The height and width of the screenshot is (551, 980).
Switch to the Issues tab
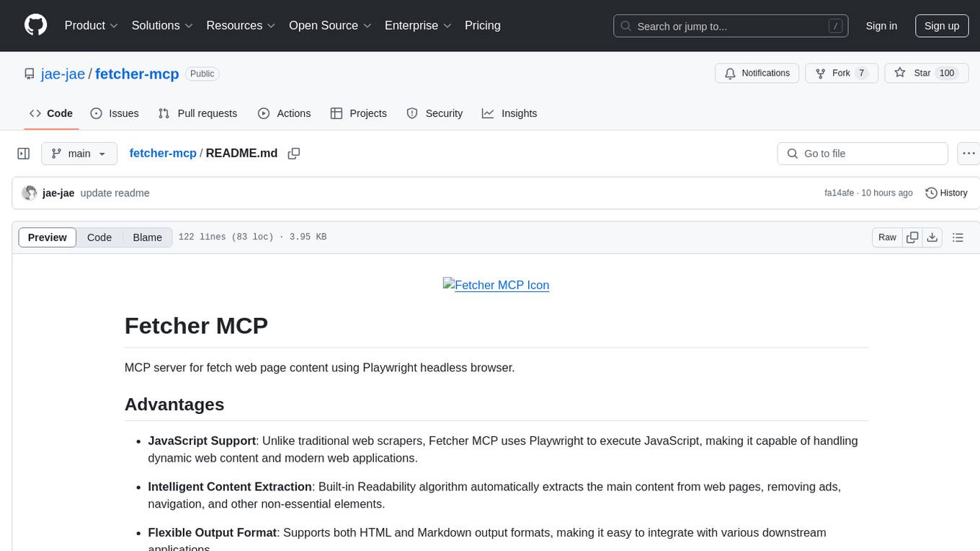[115, 113]
